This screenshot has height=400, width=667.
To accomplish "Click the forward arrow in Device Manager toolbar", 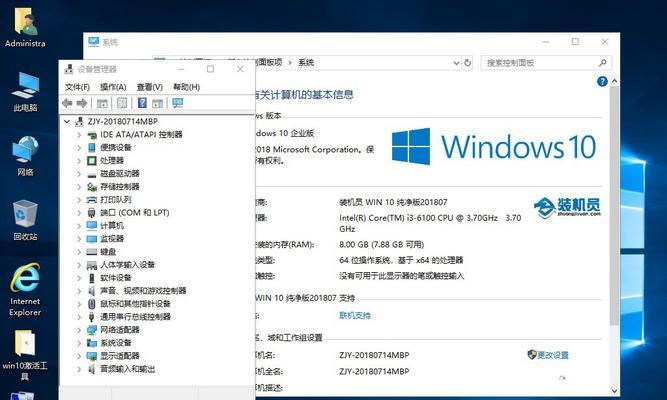I will (x=82, y=103).
